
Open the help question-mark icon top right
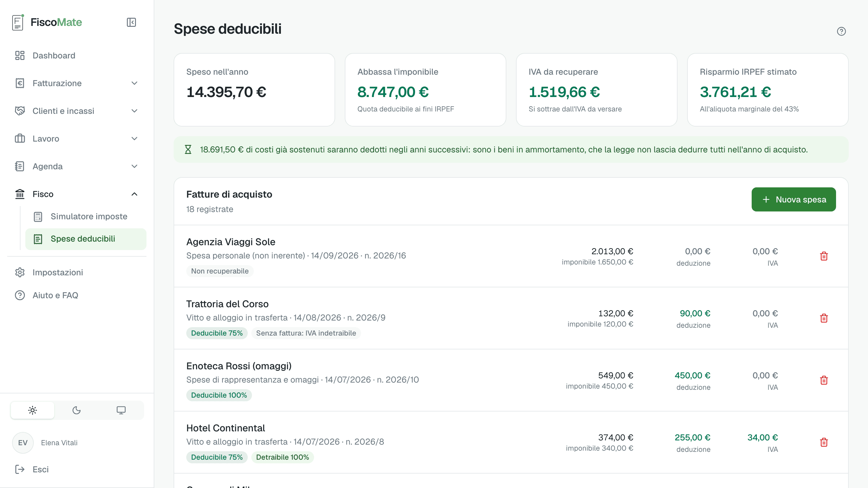pos(841,31)
